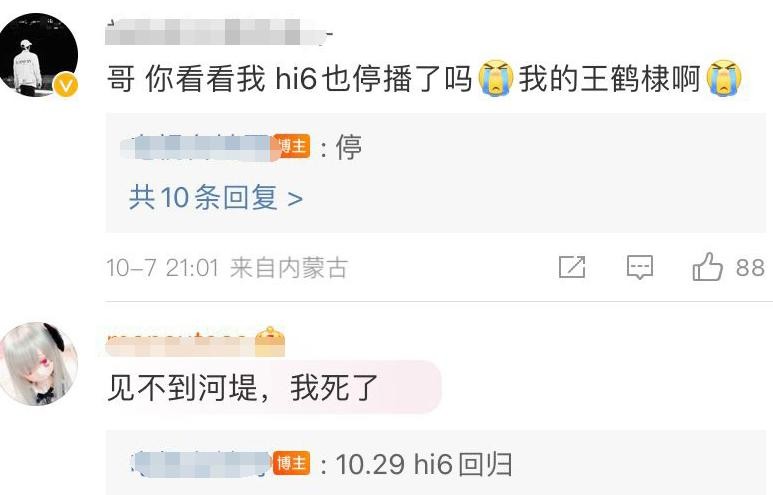773x495 pixels.
Task: Tap first crying emoji after 停播了吗
Action: coord(496,78)
